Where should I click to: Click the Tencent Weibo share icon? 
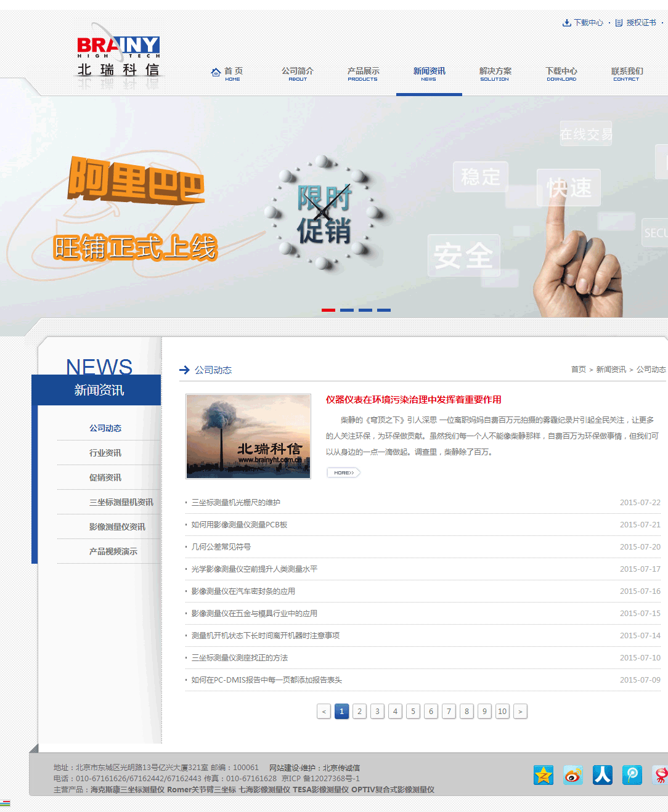coord(632,774)
